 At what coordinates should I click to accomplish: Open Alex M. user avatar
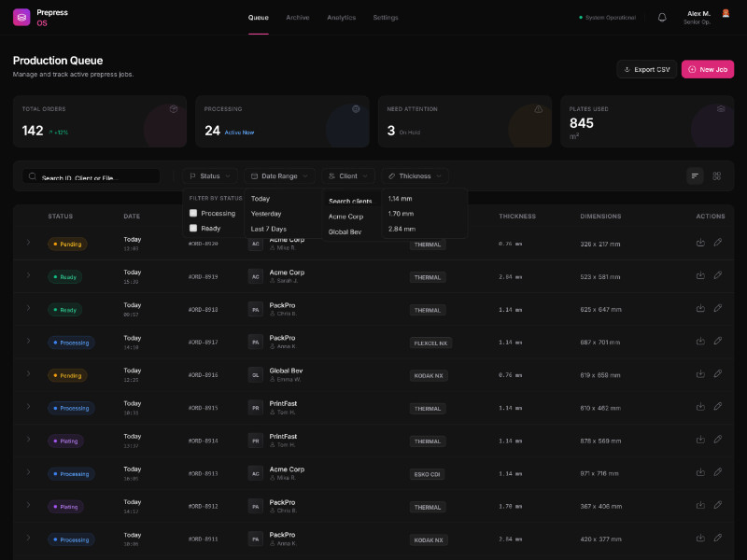pyautogui.click(x=726, y=13)
